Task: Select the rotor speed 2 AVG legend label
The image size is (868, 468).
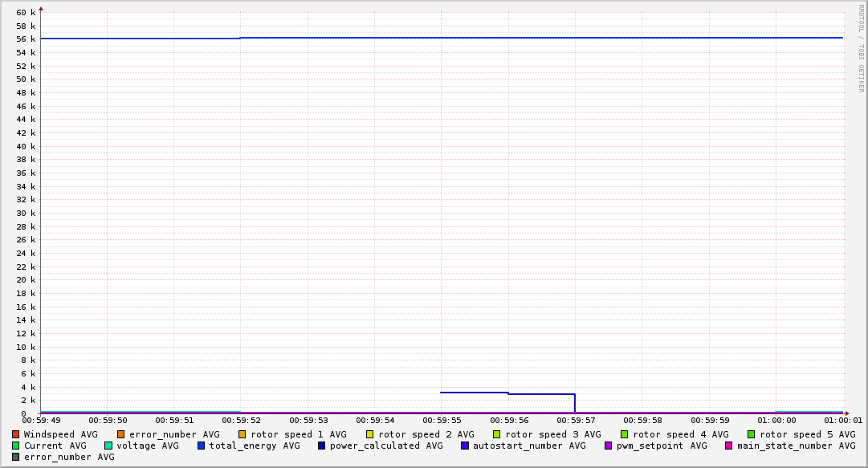Action: click(x=426, y=434)
